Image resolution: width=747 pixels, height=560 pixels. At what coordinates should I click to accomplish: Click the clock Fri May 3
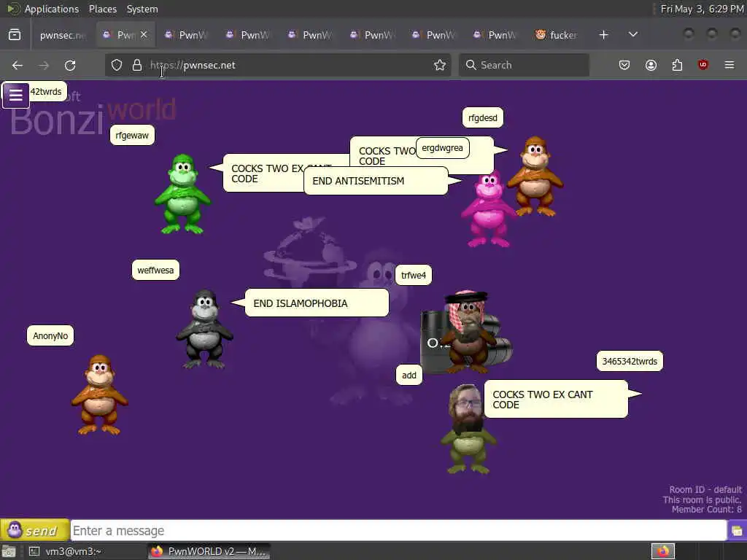pos(701,9)
